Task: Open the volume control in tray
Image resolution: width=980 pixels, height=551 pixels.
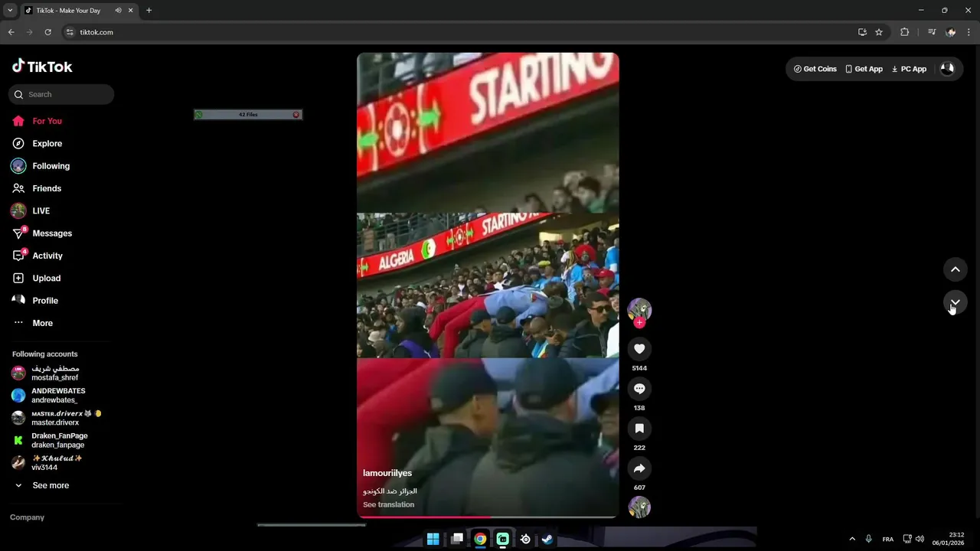Action: [x=920, y=539]
